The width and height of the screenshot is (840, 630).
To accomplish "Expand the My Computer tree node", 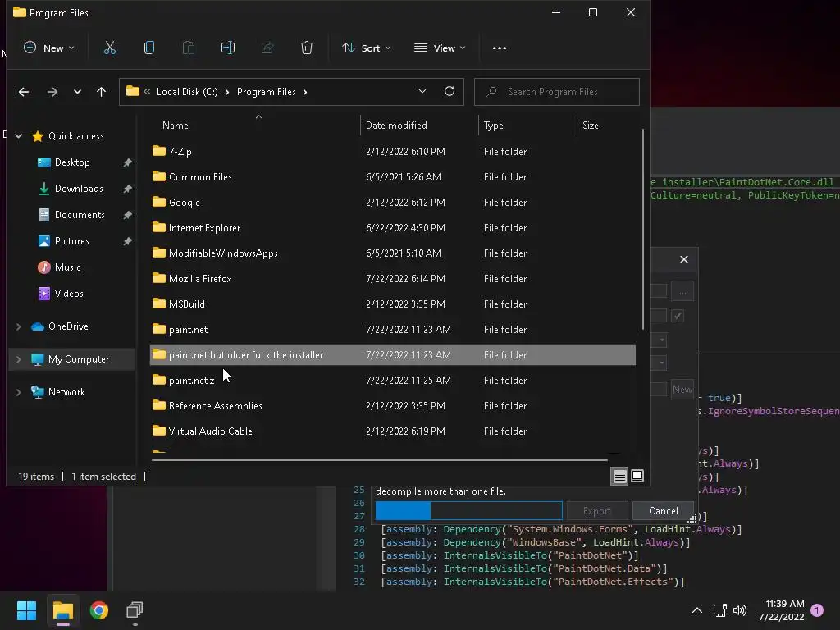I will click(19, 359).
